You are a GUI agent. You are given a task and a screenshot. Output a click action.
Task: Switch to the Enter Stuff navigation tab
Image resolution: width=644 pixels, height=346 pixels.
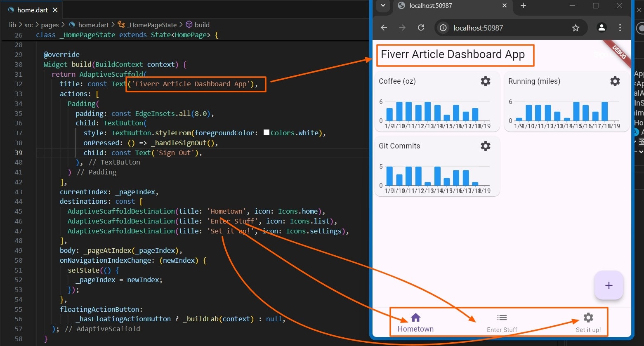(502, 322)
